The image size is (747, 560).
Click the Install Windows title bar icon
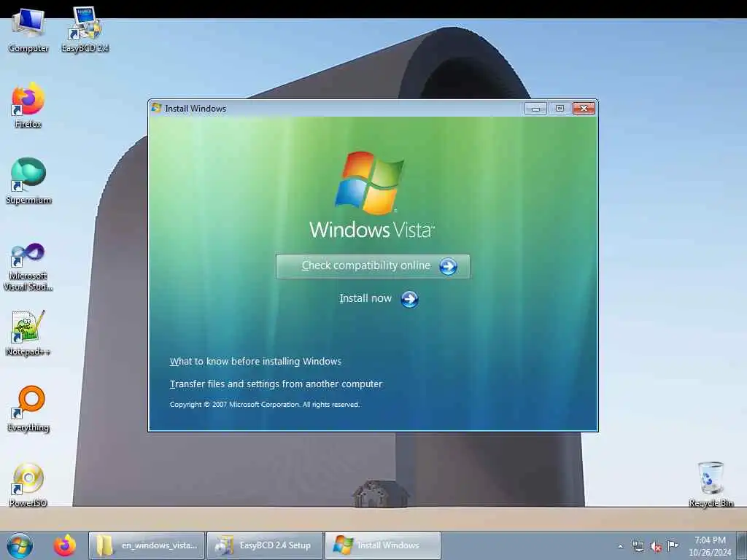click(x=156, y=108)
